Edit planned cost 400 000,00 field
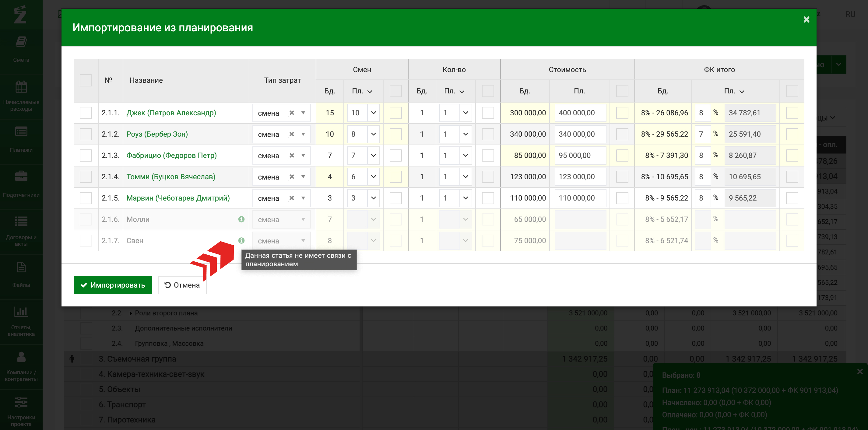Viewport: 868px width, 430px height. click(580, 113)
